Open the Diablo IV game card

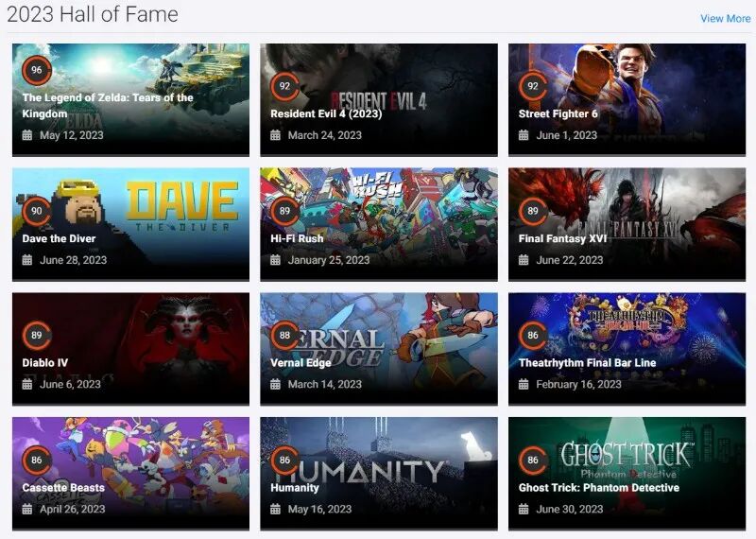click(x=130, y=348)
